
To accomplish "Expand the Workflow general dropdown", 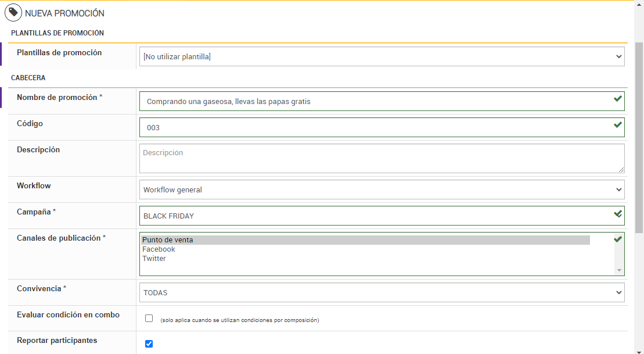I will tap(382, 189).
